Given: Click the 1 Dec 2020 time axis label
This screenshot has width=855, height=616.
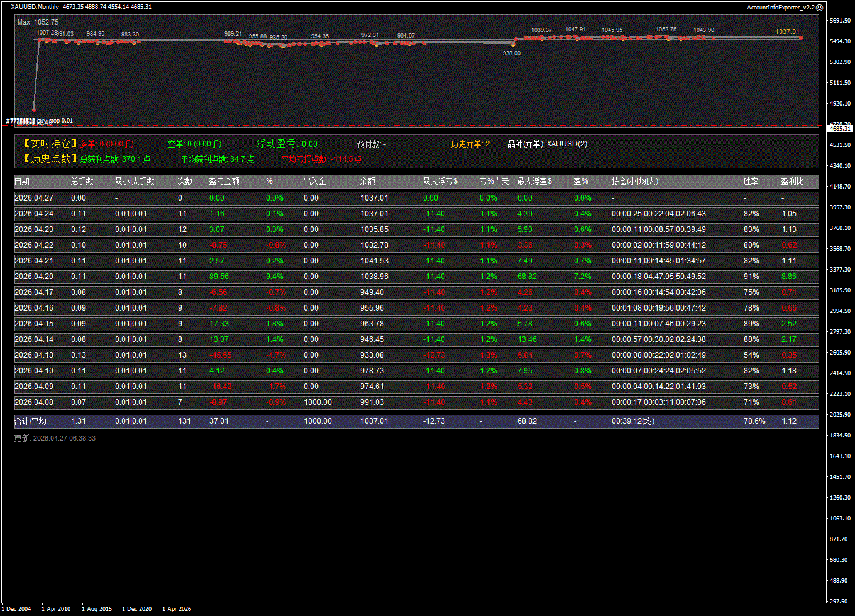Looking at the screenshot, I should (x=137, y=609).
